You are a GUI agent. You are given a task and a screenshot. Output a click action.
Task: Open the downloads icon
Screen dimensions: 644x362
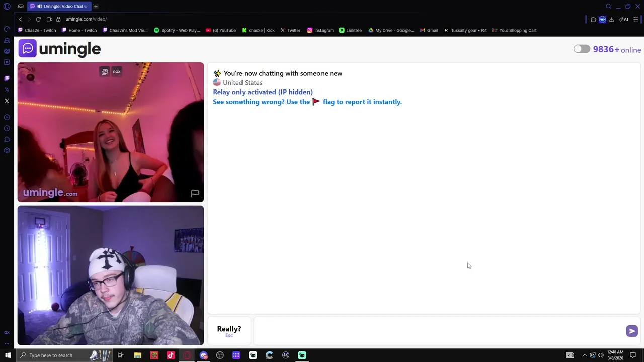(x=611, y=19)
